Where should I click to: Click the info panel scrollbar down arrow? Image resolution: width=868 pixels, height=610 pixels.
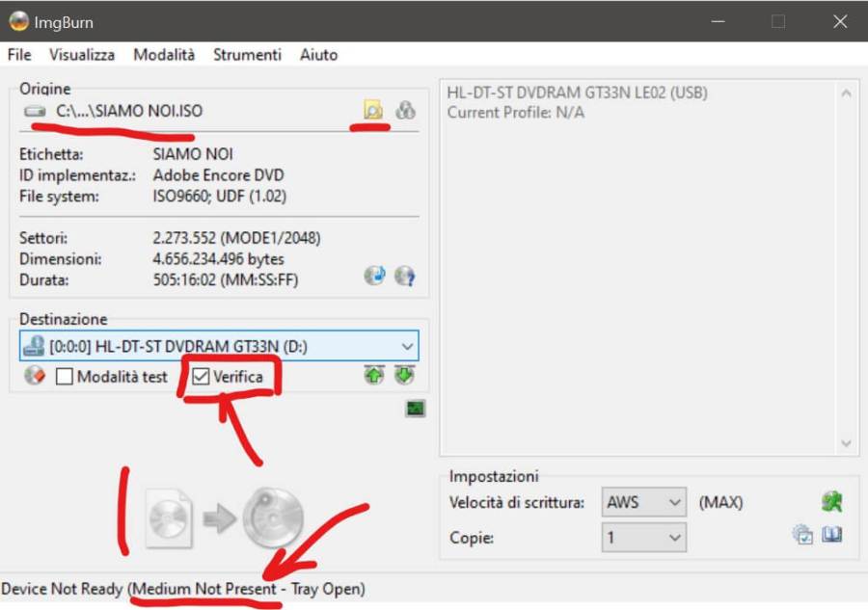click(x=846, y=442)
